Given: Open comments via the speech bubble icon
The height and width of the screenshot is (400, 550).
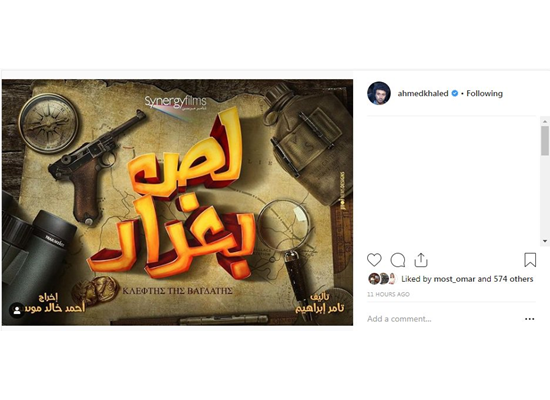Looking at the screenshot, I should tap(398, 260).
